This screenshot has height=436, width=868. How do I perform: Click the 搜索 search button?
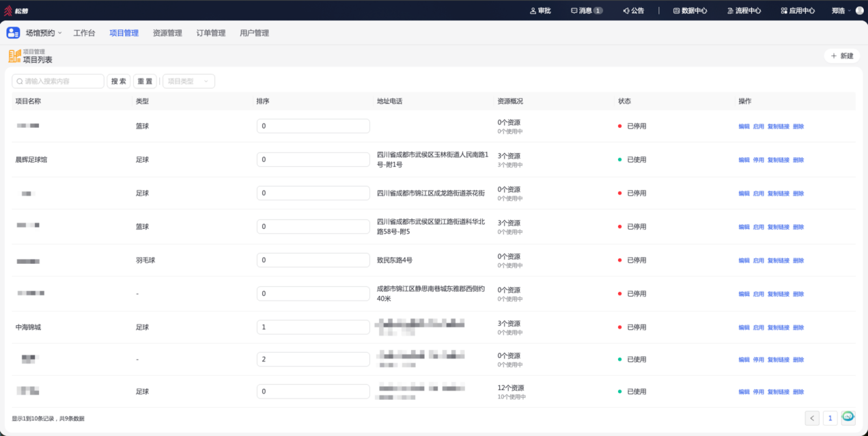pos(118,81)
